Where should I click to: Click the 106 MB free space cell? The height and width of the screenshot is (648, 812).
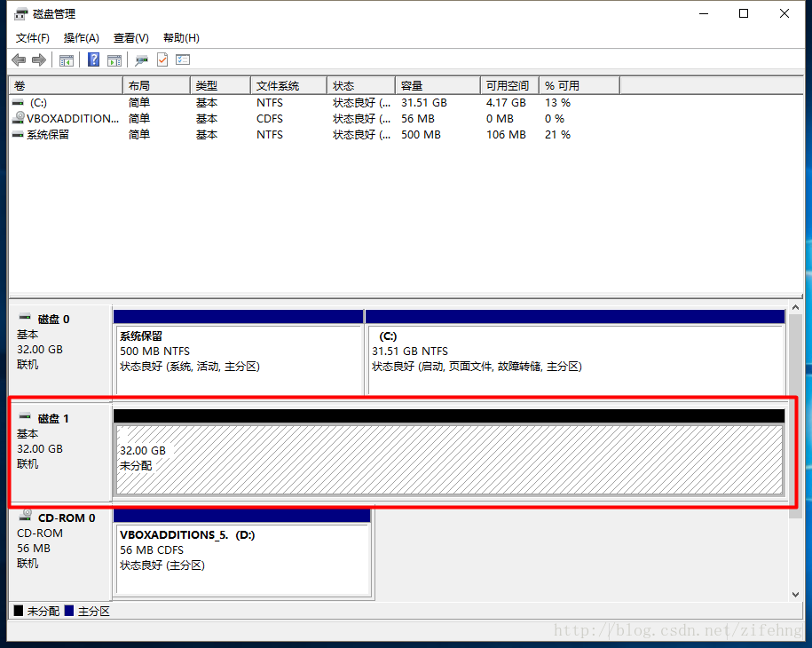click(506, 135)
